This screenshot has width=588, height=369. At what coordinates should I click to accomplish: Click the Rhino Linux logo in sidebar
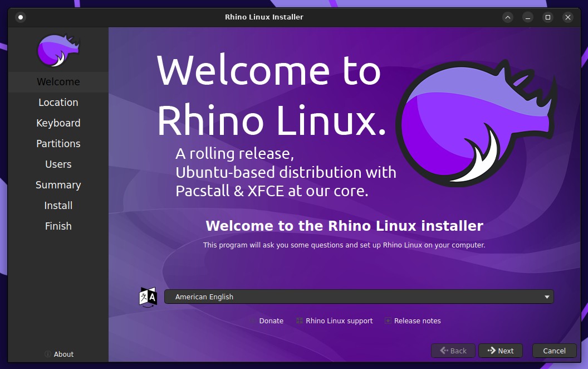pyautogui.click(x=58, y=50)
